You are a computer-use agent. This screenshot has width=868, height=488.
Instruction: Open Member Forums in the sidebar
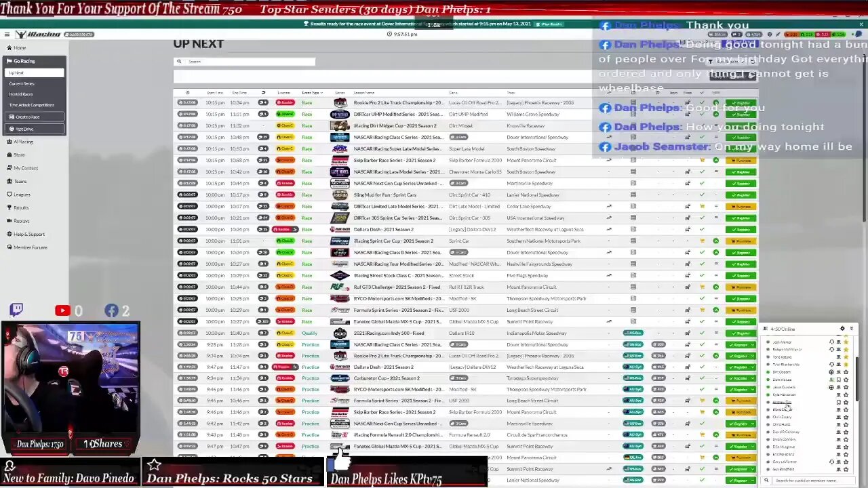pos(26,247)
